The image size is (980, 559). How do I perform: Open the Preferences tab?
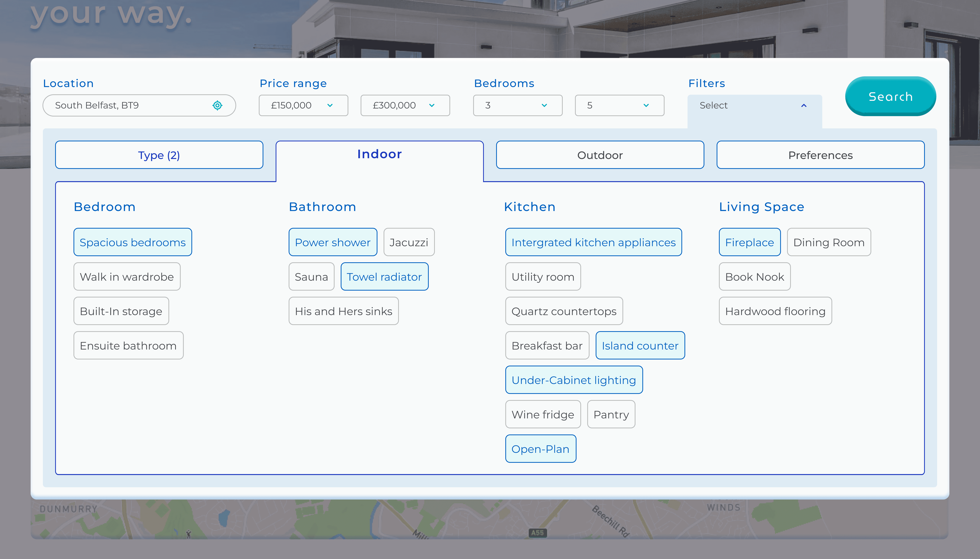coord(820,155)
